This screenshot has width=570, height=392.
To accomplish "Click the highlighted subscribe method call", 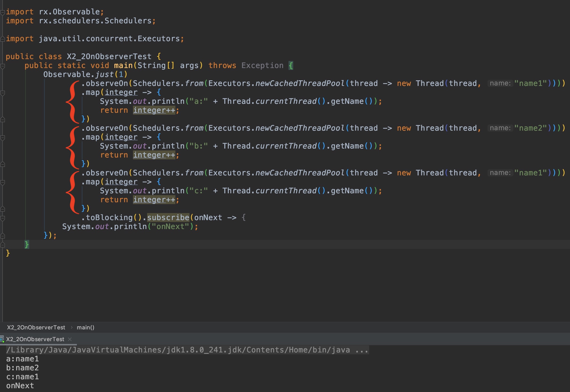I will tap(168, 218).
